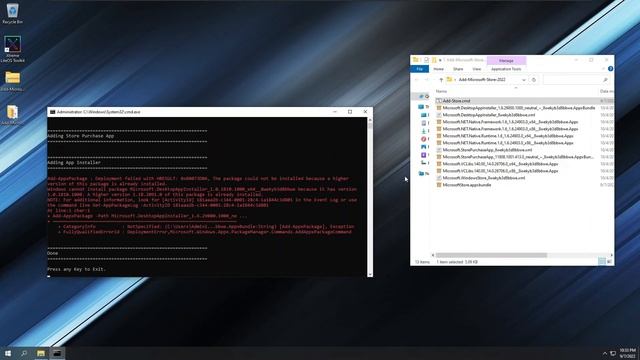This screenshot has height=360, width=640.
Task: Open the network icon in the system tray
Action: (x=613, y=353)
